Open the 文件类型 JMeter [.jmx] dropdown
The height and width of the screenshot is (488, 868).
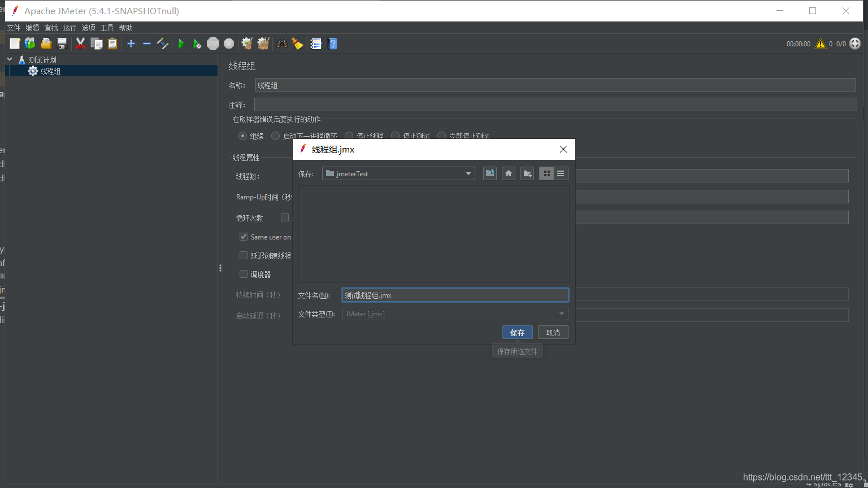click(455, 313)
